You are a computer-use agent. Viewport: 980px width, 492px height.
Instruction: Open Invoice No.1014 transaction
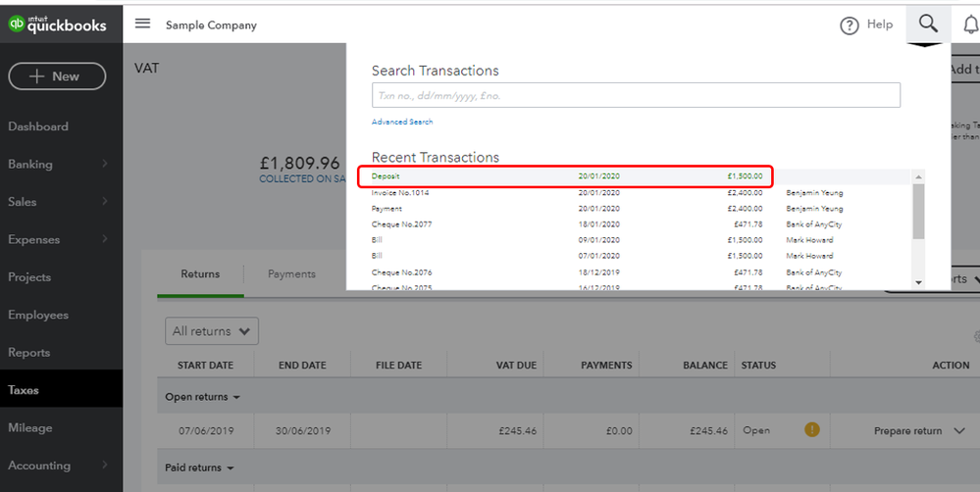[400, 193]
